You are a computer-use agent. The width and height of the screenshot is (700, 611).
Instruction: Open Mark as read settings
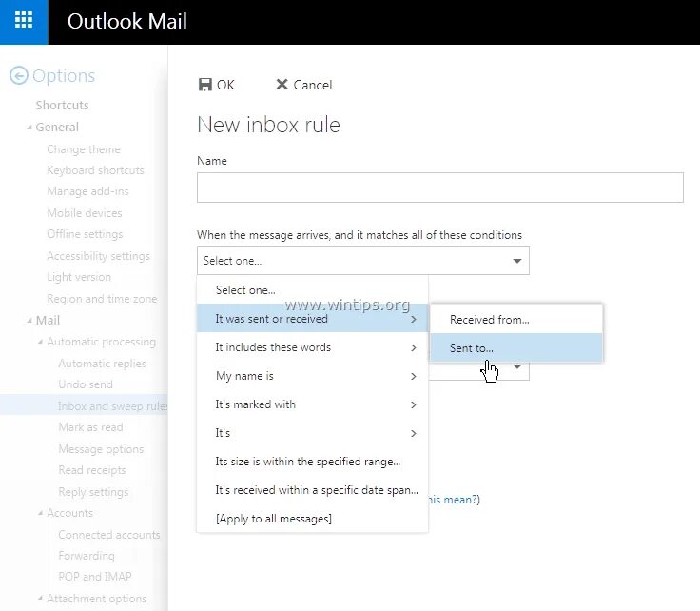[x=90, y=427]
